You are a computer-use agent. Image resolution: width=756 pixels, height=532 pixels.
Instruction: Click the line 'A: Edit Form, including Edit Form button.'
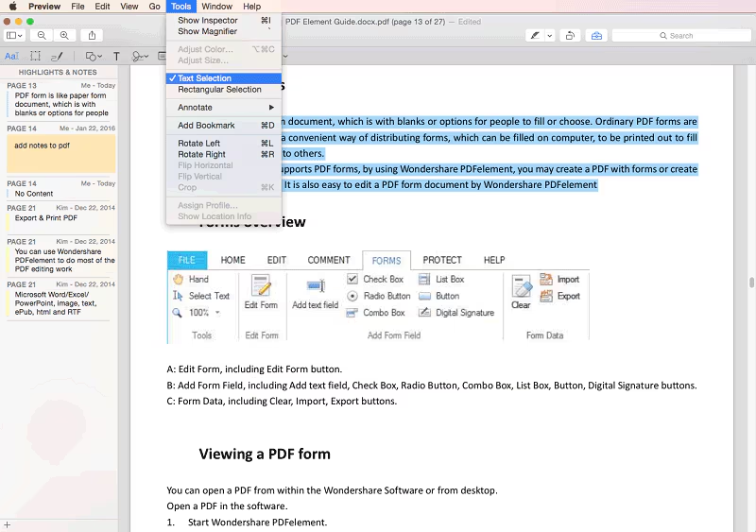[x=254, y=369]
